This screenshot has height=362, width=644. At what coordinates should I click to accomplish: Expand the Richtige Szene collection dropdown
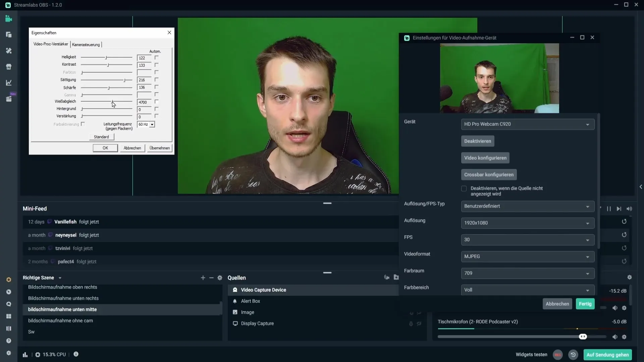tap(60, 278)
